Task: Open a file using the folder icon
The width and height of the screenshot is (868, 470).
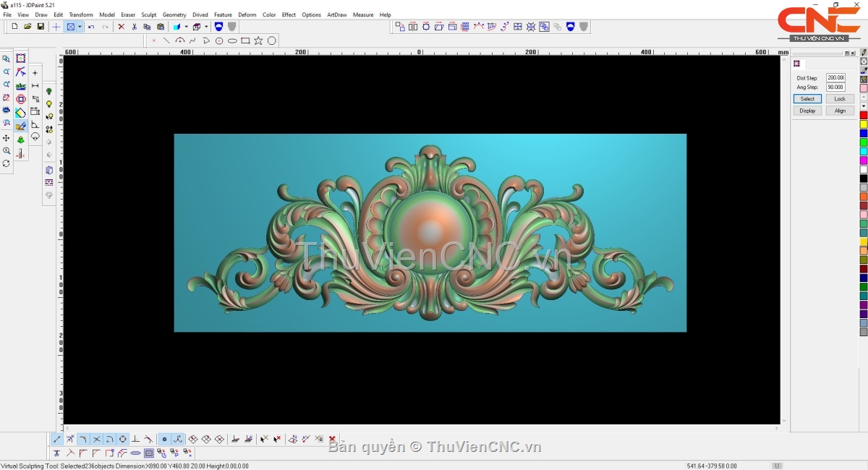Action: [27, 27]
